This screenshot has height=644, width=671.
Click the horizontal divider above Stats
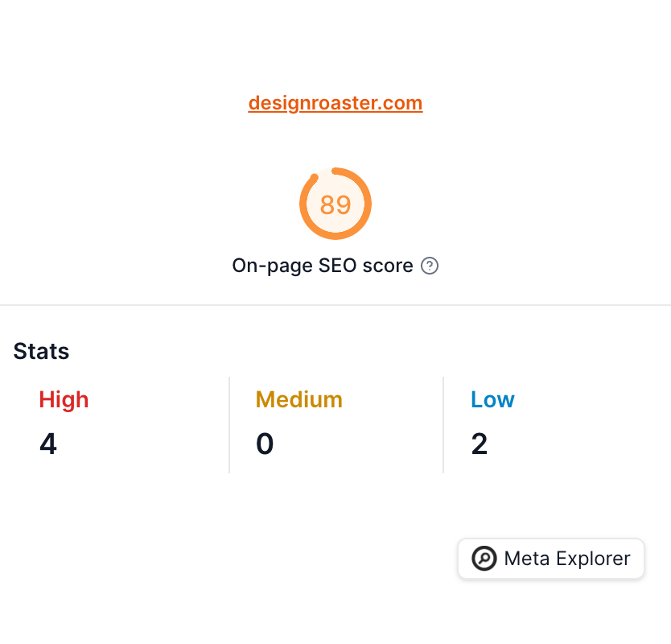[335, 305]
